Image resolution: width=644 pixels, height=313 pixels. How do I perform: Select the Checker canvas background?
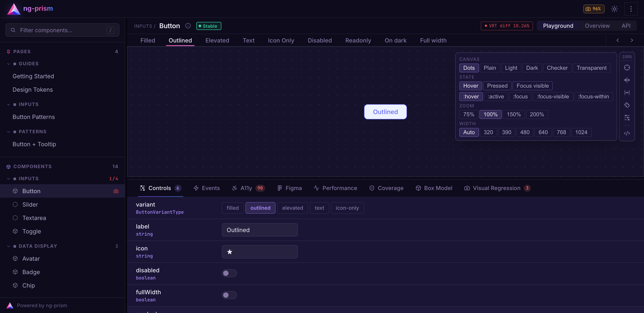tap(557, 68)
